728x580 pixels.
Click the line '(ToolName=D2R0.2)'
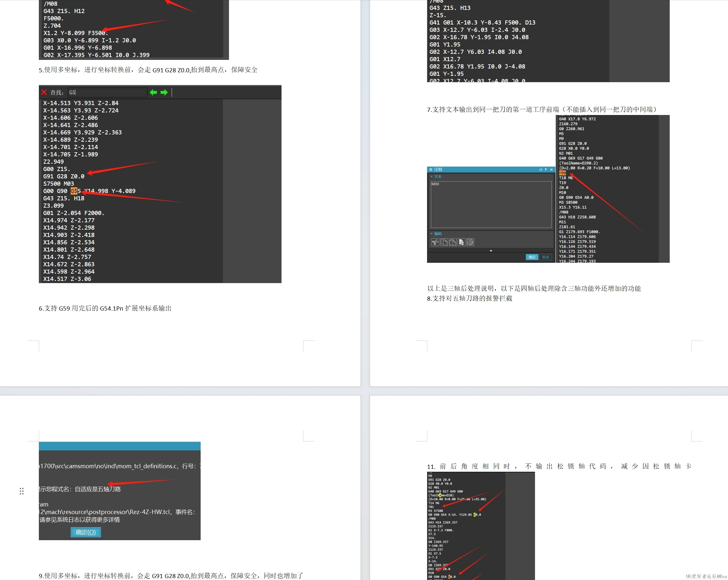(578, 163)
